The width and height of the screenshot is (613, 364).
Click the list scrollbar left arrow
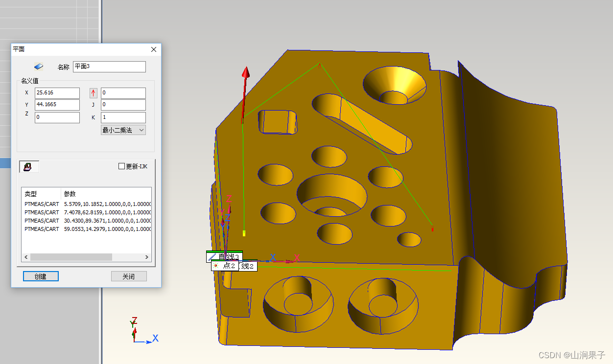[x=26, y=257]
